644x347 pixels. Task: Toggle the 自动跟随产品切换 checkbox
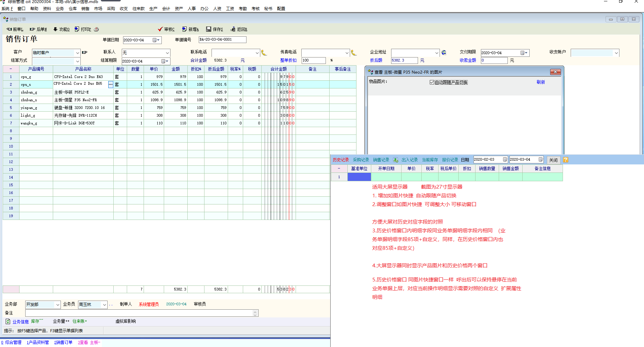coord(432,82)
